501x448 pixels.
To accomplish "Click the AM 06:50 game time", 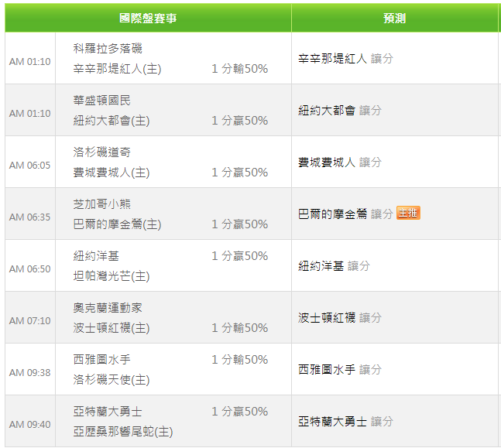I will [x=29, y=268].
